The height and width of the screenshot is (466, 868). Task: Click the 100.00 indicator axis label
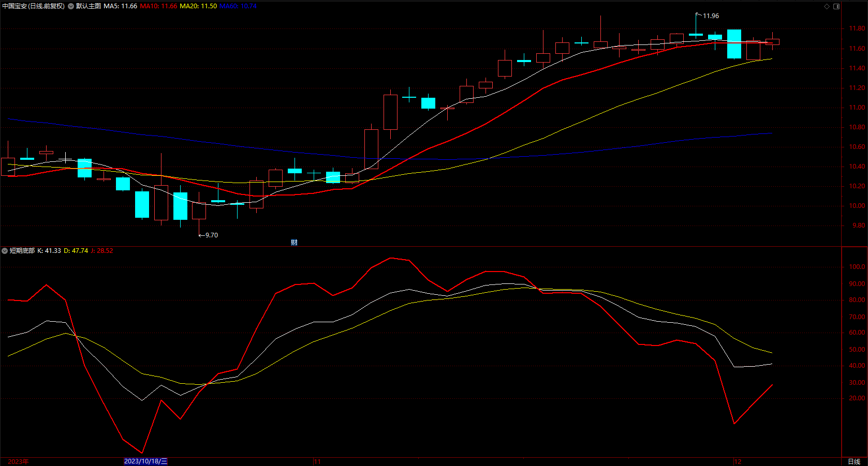point(857,267)
